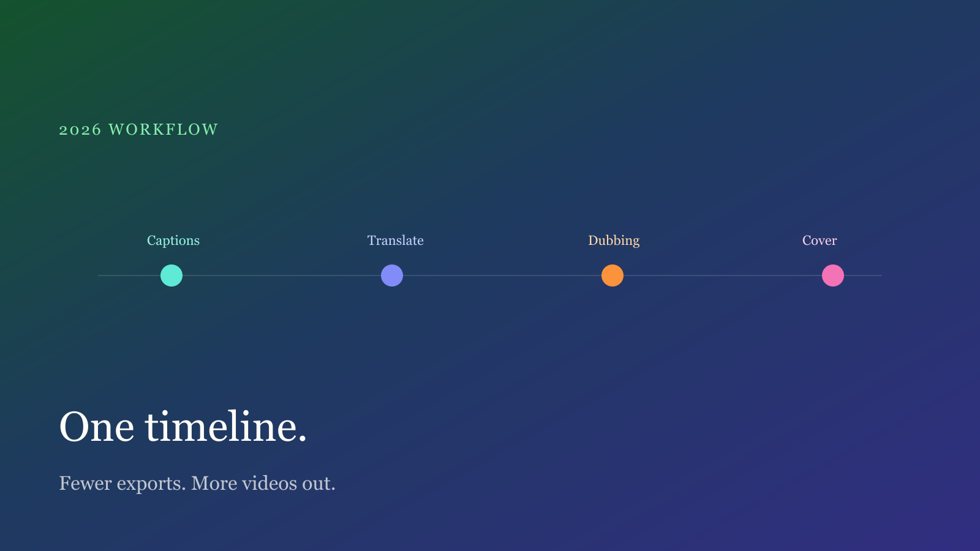Select the pink Cover timeline dot
The height and width of the screenshot is (551, 980).
[x=833, y=275]
